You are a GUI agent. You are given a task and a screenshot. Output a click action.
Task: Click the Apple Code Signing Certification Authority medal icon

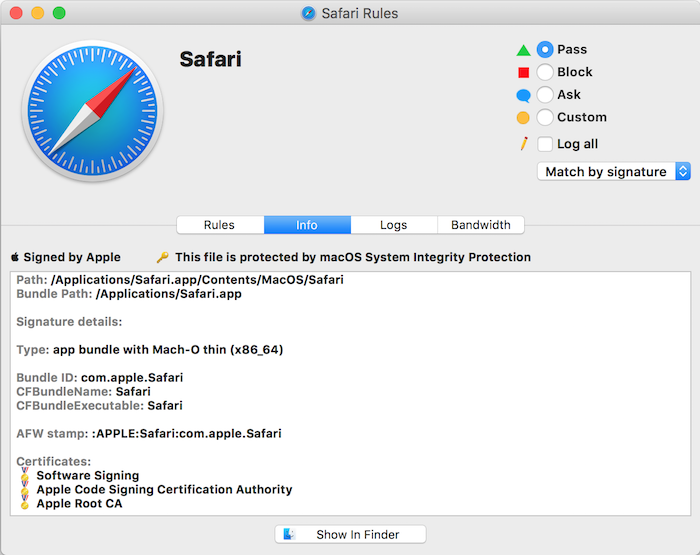[x=25, y=489]
